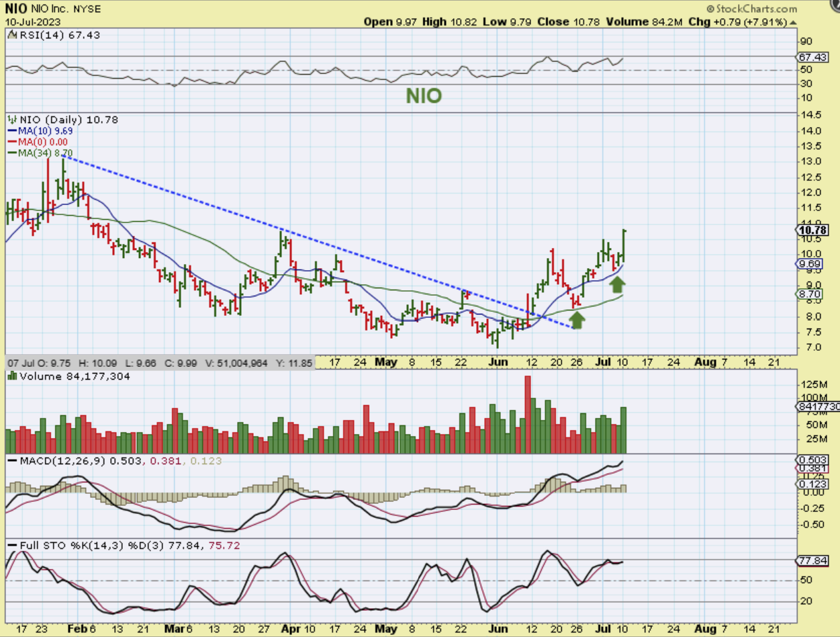Click the 'Open 9.97' header value

(391, 22)
